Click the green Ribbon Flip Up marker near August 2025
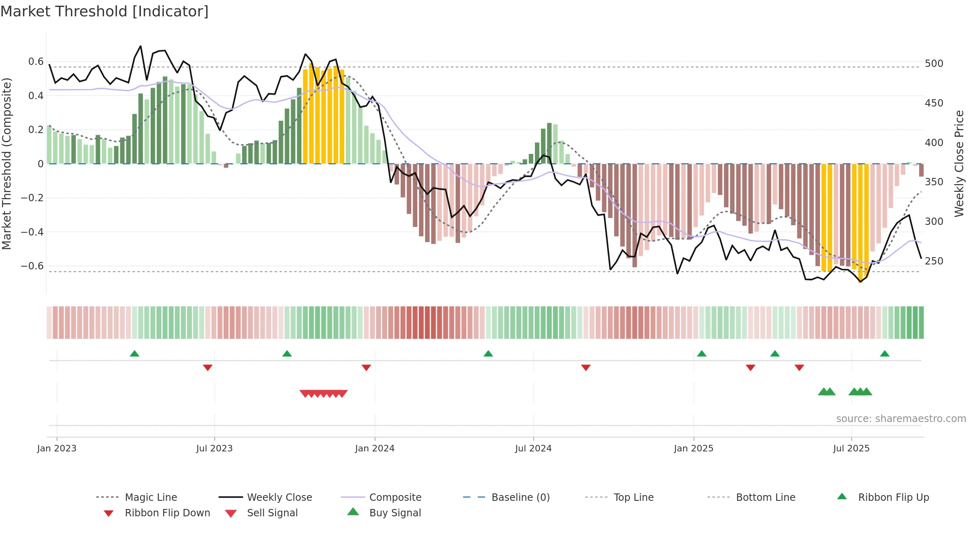 click(x=885, y=353)
